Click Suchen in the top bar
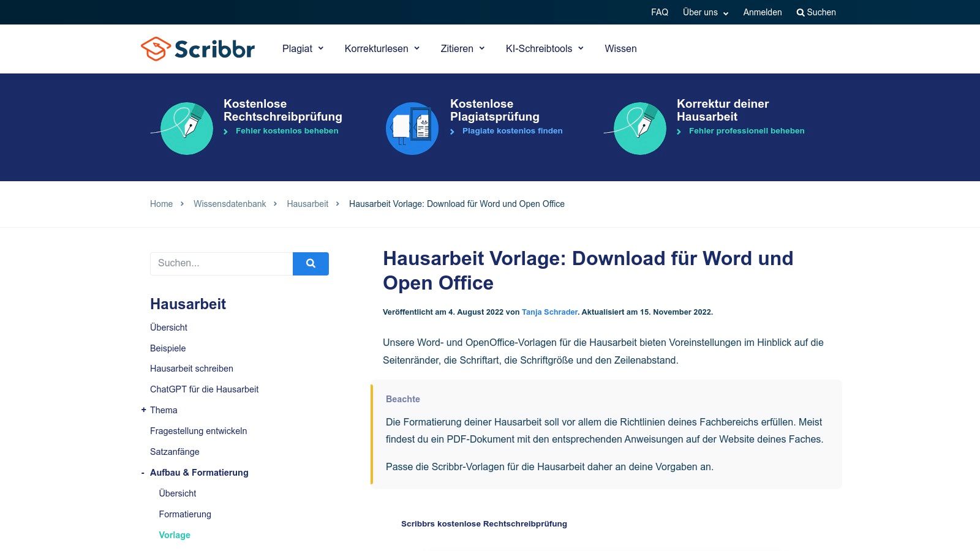 [821, 12]
